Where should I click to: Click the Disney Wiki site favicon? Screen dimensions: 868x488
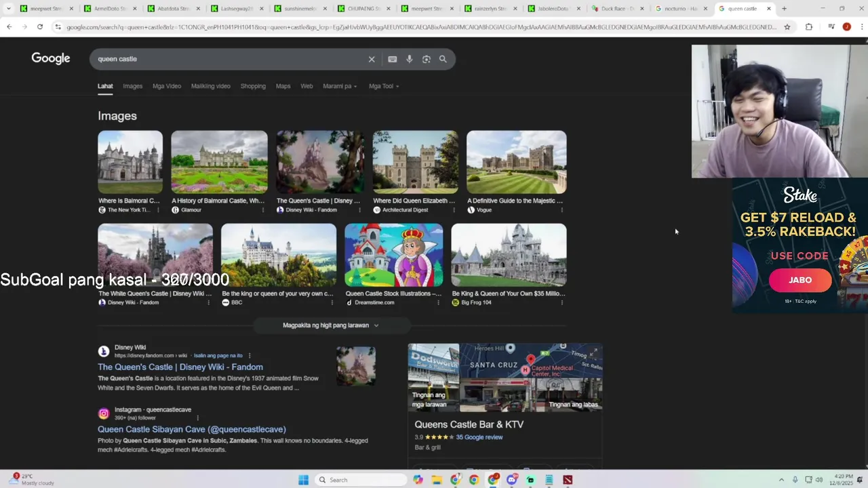(104, 351)
